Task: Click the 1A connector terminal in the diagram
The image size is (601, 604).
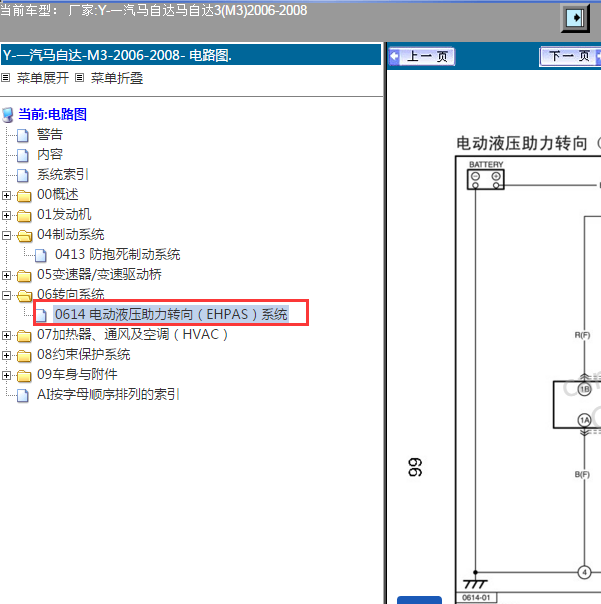Action: (x=584, y=420)
